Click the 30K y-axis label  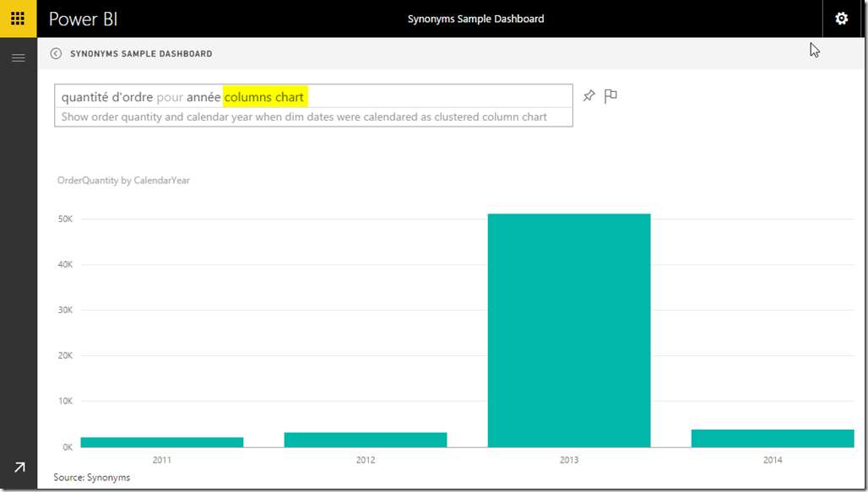click(65, 310)
